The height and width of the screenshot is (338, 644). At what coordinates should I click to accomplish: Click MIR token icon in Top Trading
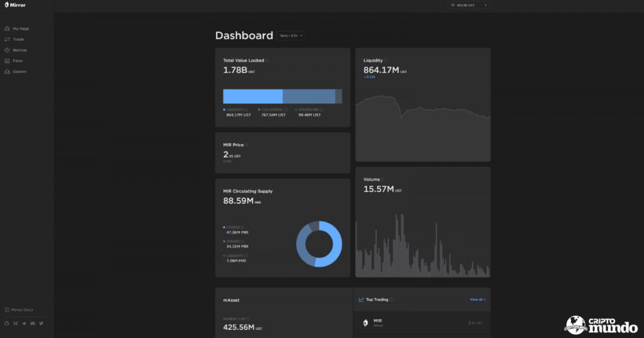click(365, 322)
